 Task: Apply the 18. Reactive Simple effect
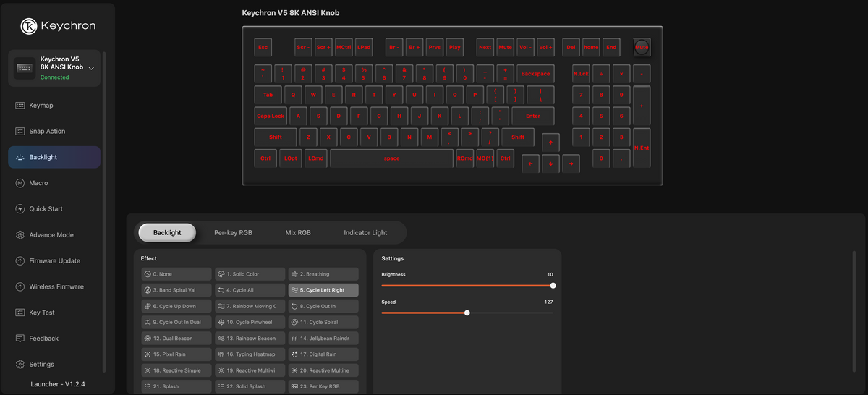tap(177, 370)
